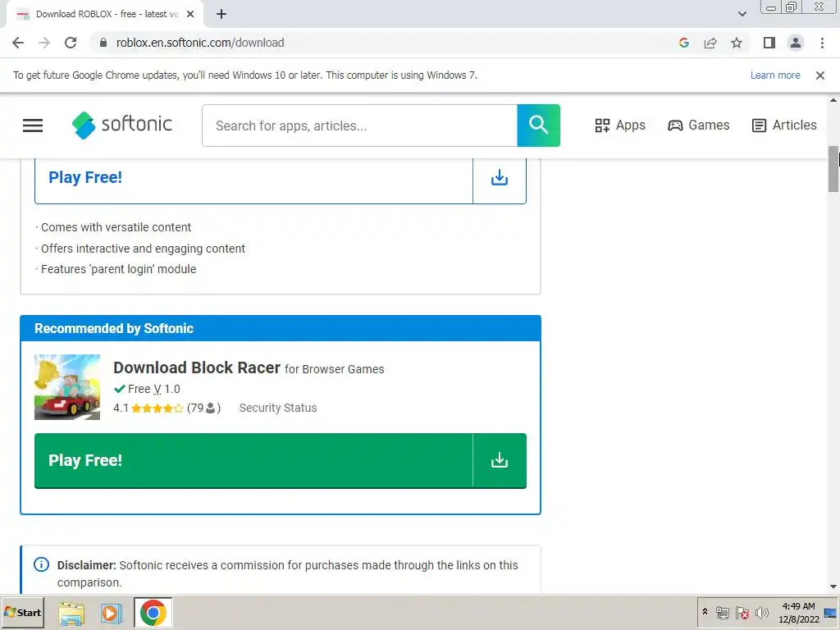Image resolution: width=840 pixels, height=630 pixels.
Task: Focus the Search for apps, articles field
Action: (x=359, y=126)
